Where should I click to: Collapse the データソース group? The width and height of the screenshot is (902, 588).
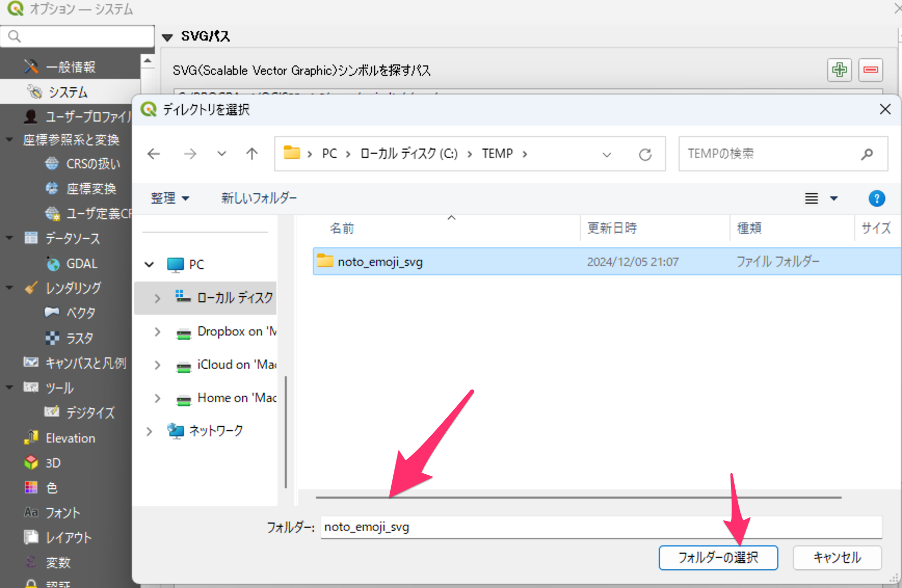[9, 238]
